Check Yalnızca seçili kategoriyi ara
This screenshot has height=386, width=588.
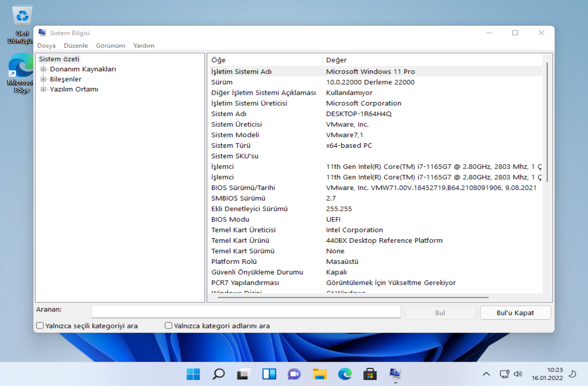(40, 325)
